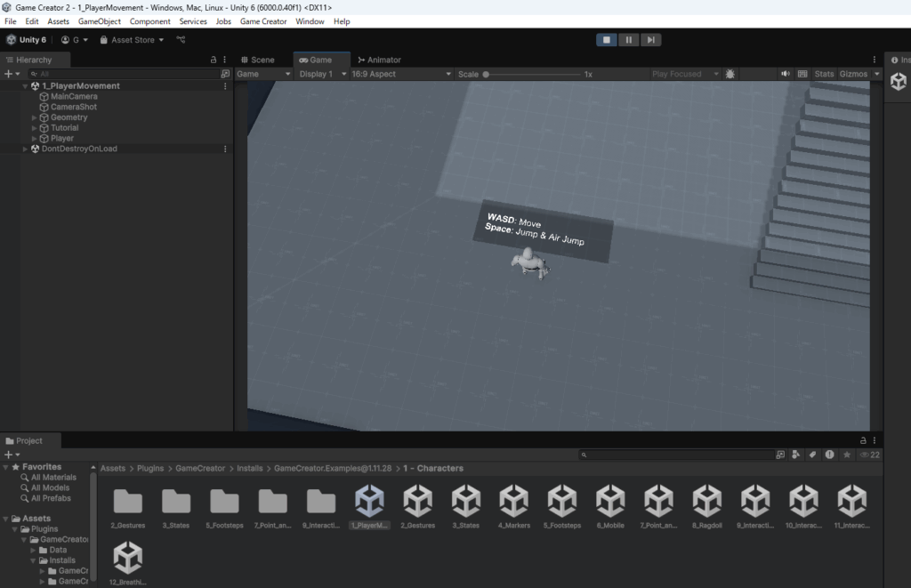Stop play mode with the Stop button
The width and height of the screenshot is (911, 588).
[x=607, y=39]
